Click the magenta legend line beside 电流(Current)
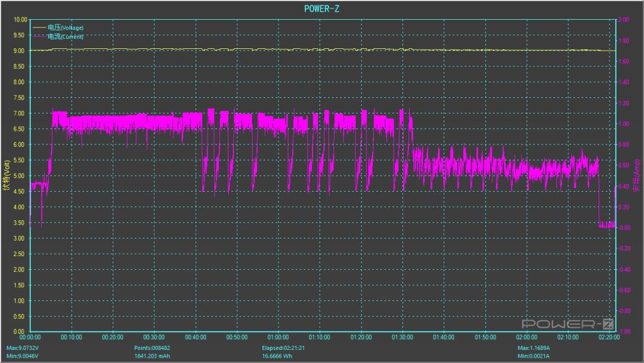644x363 pixels. click(x=39, y=36)
